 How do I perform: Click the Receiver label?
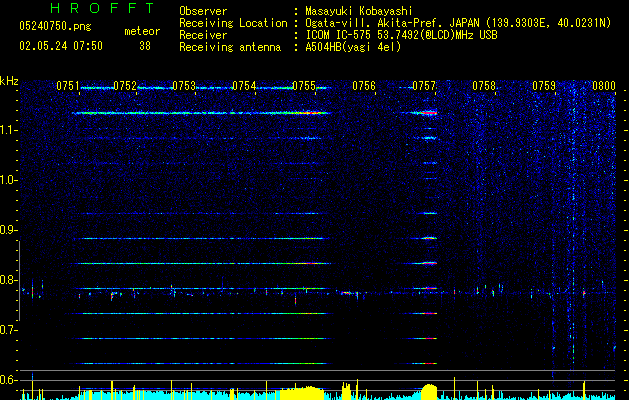pos(203,35)
